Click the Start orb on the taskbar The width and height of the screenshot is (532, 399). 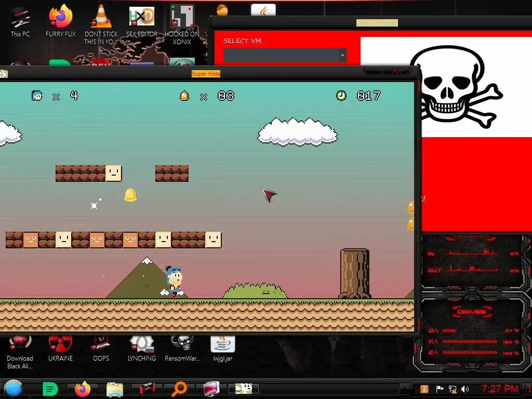pyautogui.click(x=13, y=389)
